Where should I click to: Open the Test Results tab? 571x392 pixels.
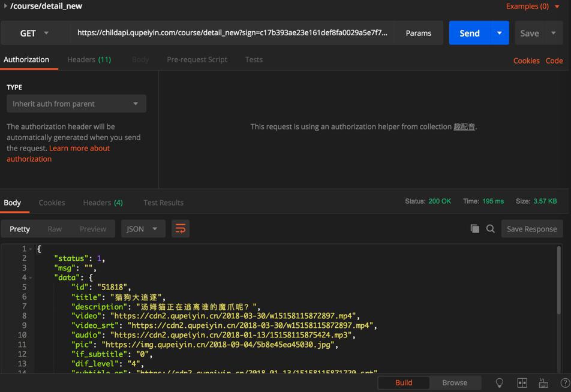164,203
